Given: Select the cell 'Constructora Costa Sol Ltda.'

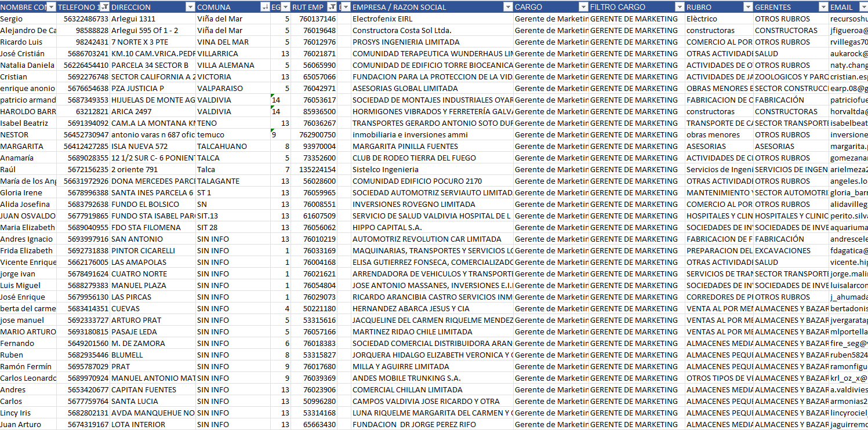Looking at the screenshot, I should 432,30.
